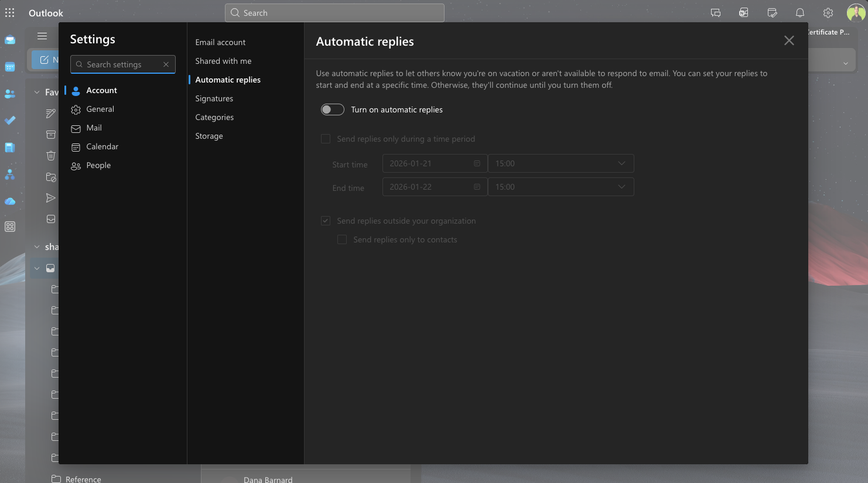
Task: Open the OneDrive cloud icon in rail
Action: (10, 201)
